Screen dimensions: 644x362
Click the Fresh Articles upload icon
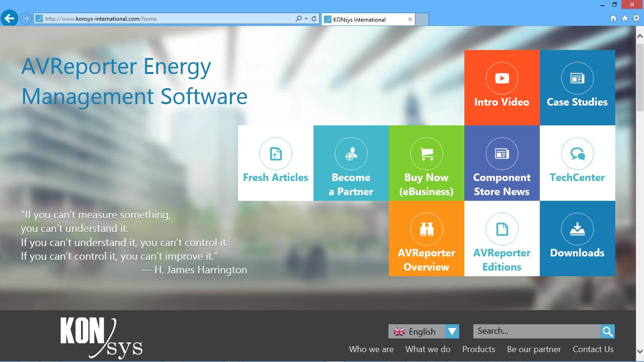(275, 154)
